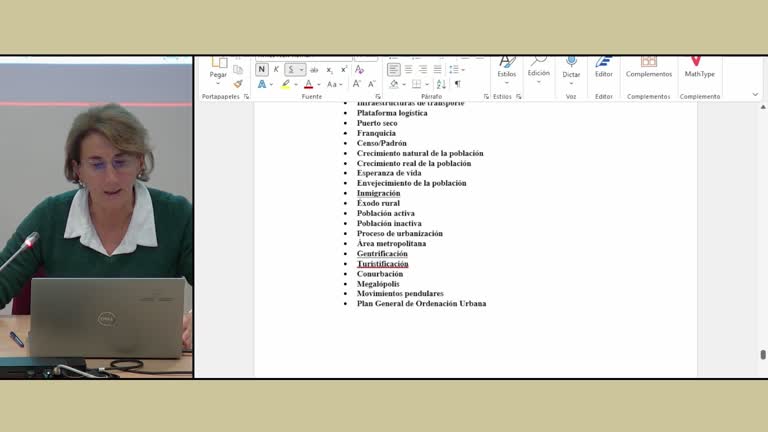Open the underline style dropdown arrow

coord(301,70)
